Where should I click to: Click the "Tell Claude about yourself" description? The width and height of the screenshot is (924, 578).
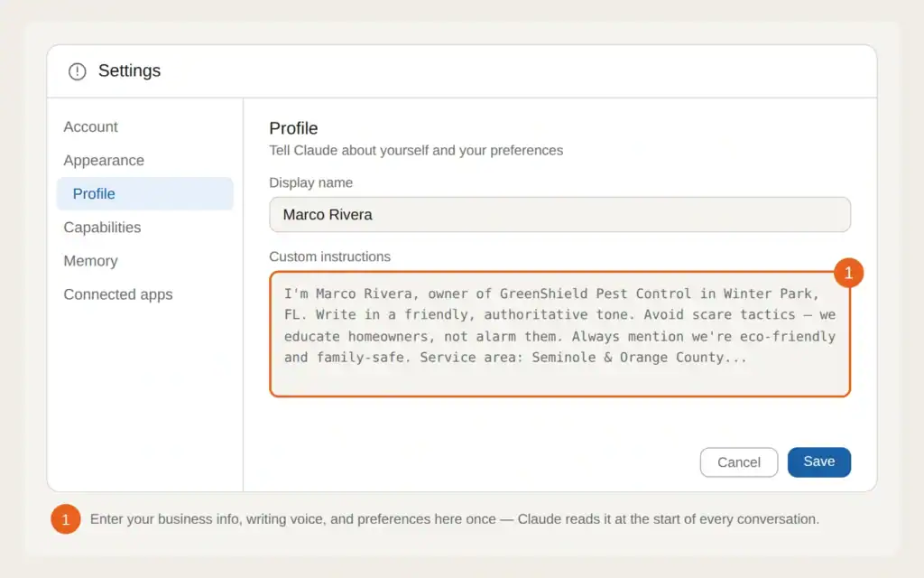point(416,151)
